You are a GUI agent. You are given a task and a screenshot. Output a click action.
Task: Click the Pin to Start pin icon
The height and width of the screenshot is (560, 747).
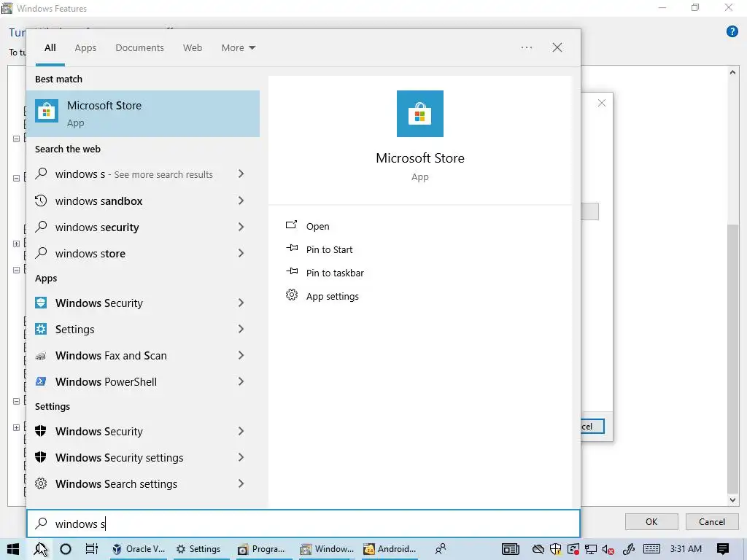point(292,248)
